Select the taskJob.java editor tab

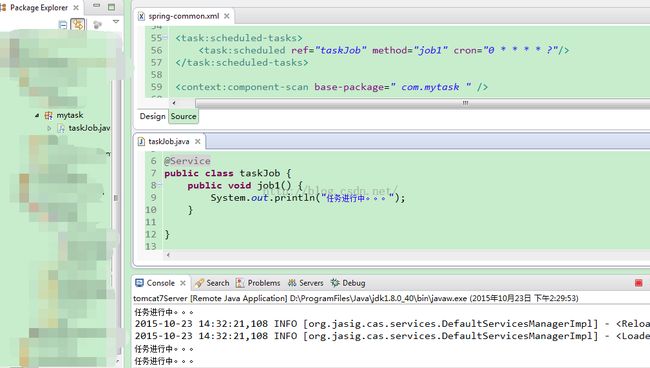[x=168, y=142]
